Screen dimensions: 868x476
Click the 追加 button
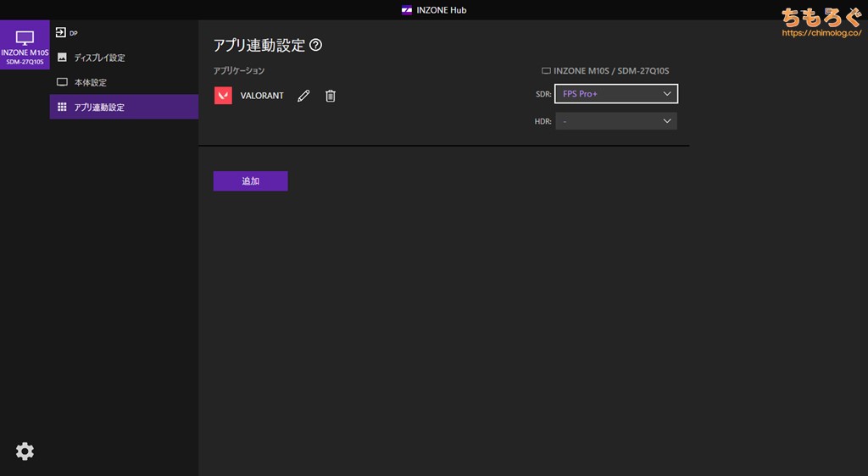point(250,180)
